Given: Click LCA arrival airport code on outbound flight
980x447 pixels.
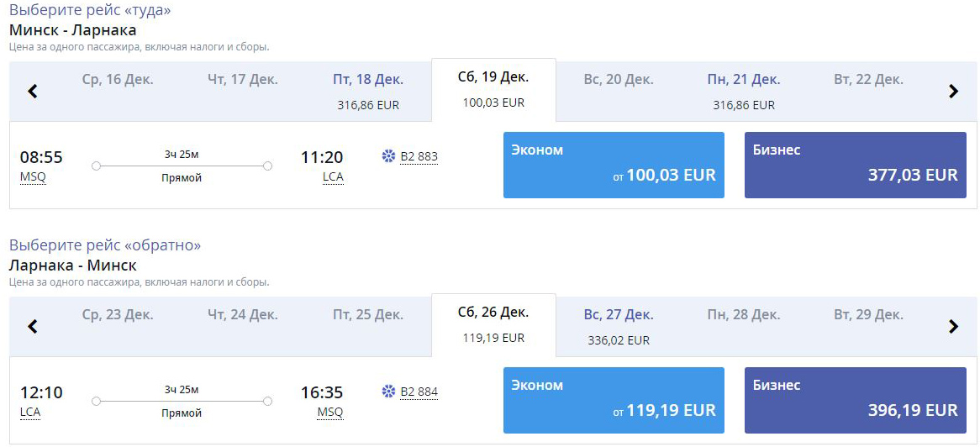Looking at the screenshot, I should pos(333,177).
